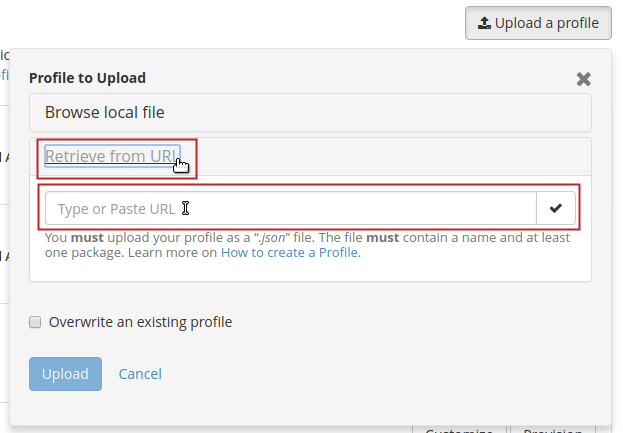Cancel the profile upload
Image resolution: width=623 pixels, height=433 pixels.
tap(140, 374)
